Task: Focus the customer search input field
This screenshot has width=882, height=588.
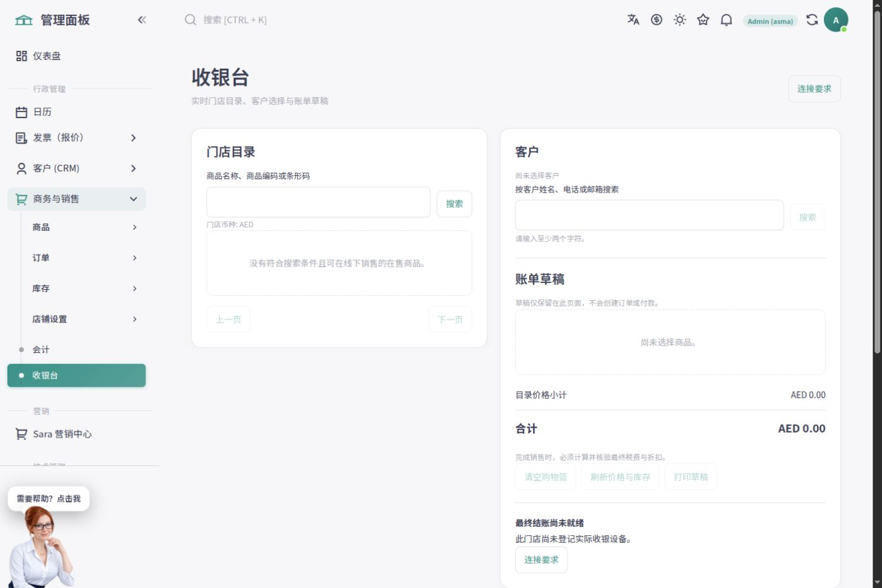Action: tap(649, 215)
